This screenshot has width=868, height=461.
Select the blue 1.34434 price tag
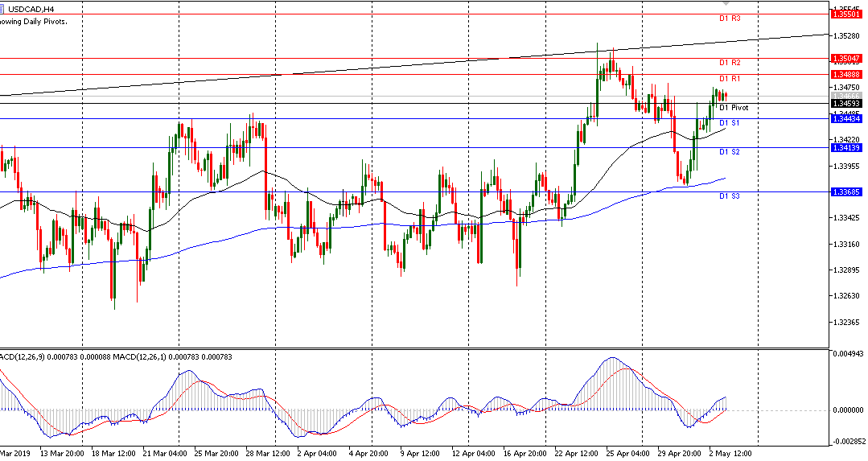(847, 118)
